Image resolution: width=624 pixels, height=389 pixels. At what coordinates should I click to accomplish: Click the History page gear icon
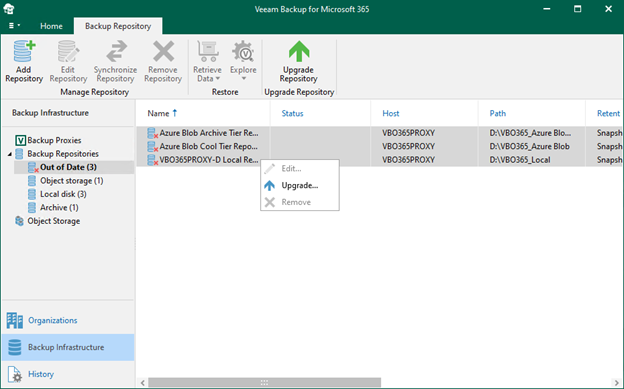pos(14,374)
